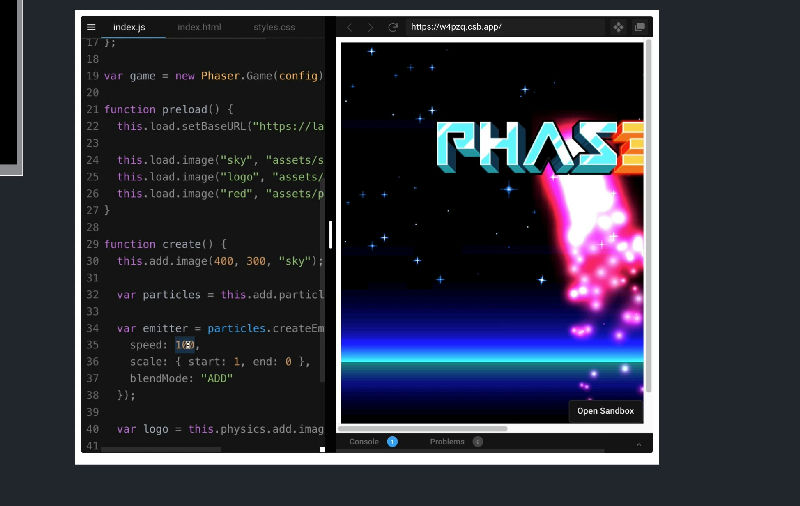The width and height of the screenshot is (800, 506).
Task: Click the Console message count badge
Action: pyautogui.click(x=392, y=442)
